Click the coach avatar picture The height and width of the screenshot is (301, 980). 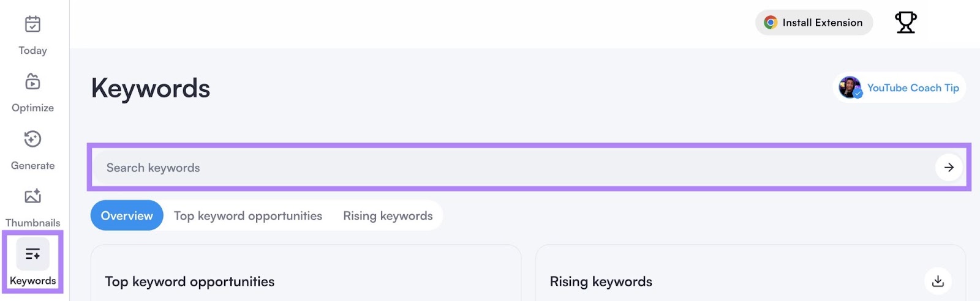[x=850, y=87]
